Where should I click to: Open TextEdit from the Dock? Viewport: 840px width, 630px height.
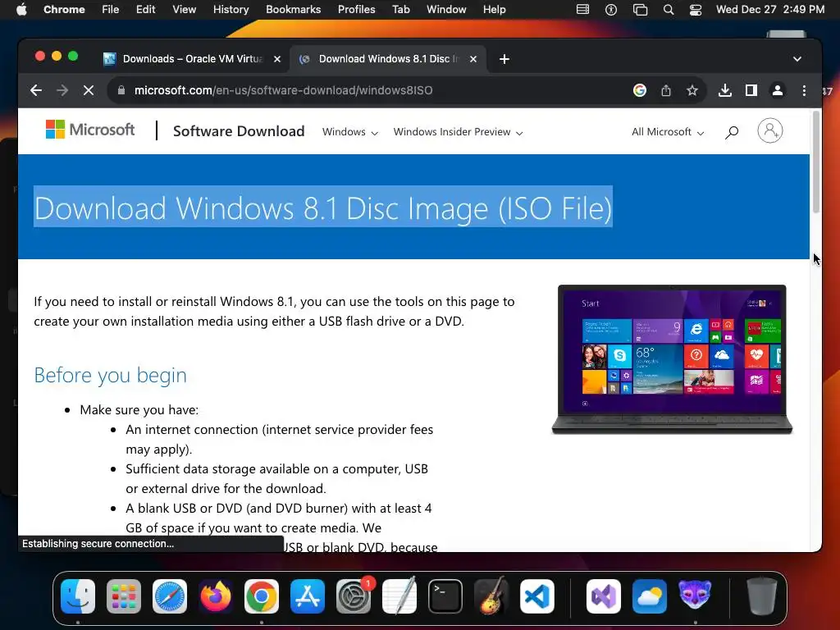click(399, 596)
